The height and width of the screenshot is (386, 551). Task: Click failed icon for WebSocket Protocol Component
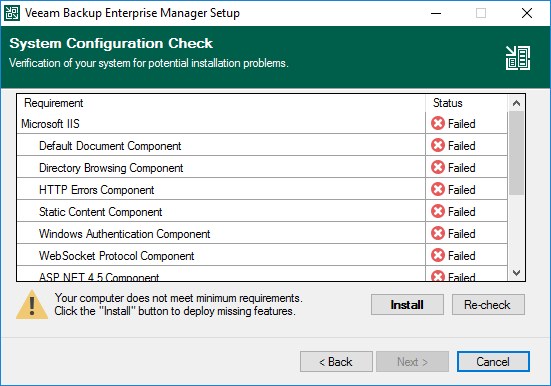point(438,255)
